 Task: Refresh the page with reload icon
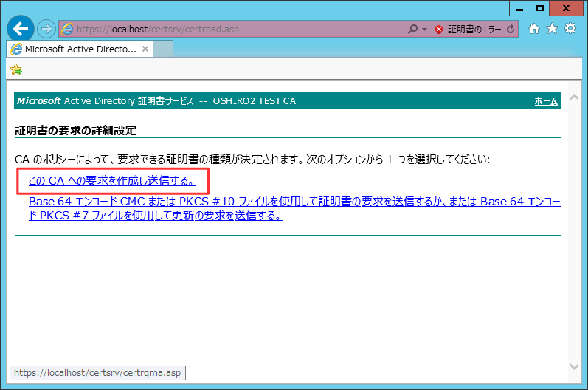pyautogui.click(x=511, y=29)
